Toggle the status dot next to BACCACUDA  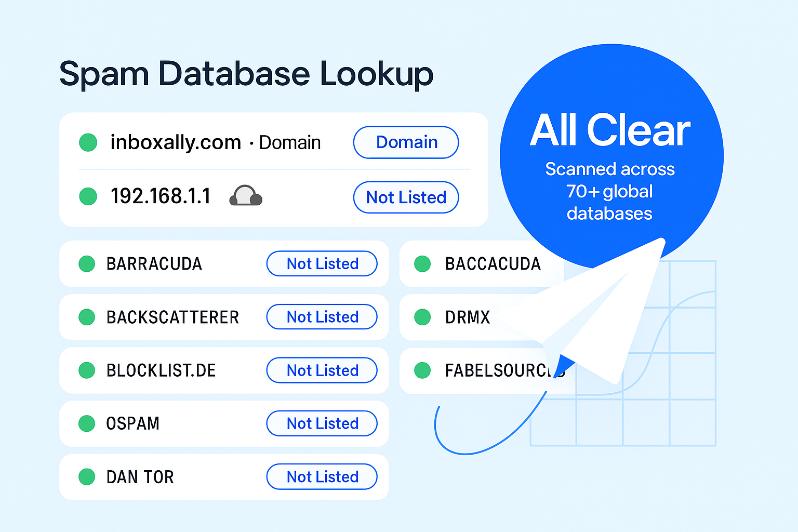(x=422, y=264)
